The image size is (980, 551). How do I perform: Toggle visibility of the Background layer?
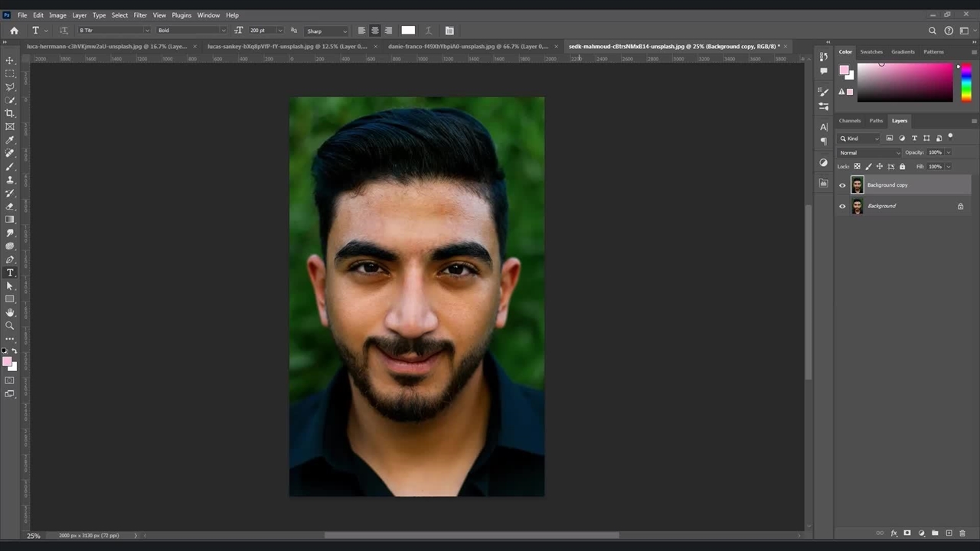point(843,206)
